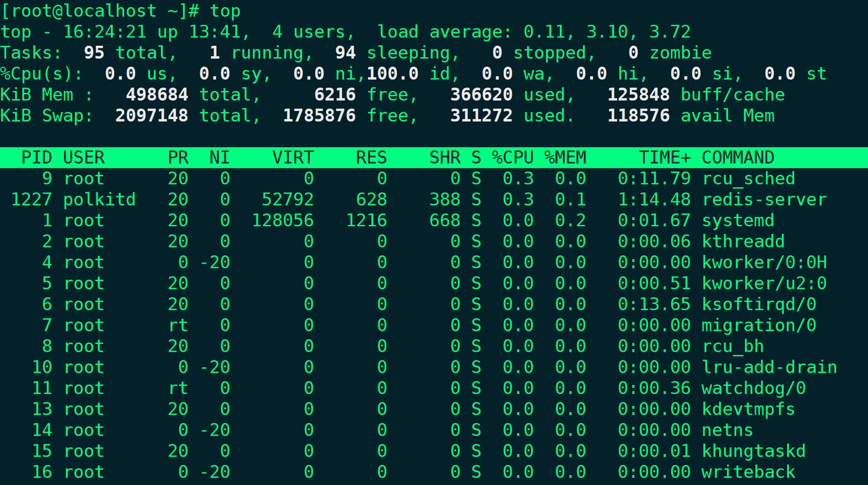Select the "%CPU" column header
Viewport: 868px width, 485px height.
coord(513,157)
